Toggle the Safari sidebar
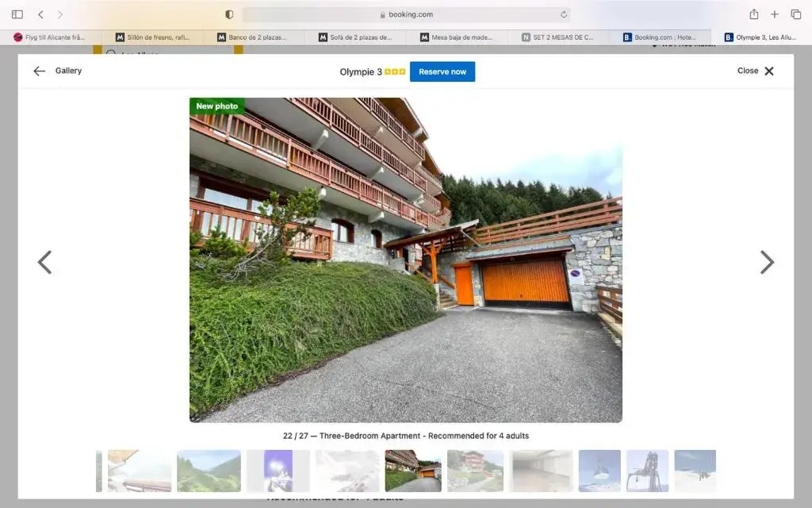 tap(17, 14)
